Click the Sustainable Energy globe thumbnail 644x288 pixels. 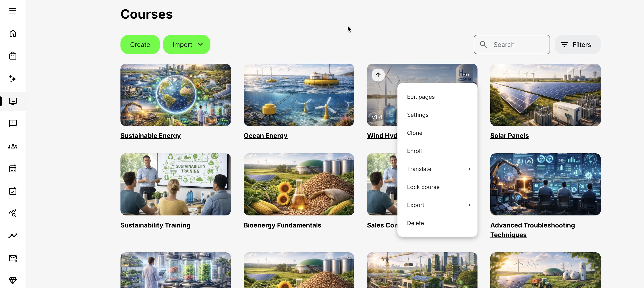coord(176,95)
